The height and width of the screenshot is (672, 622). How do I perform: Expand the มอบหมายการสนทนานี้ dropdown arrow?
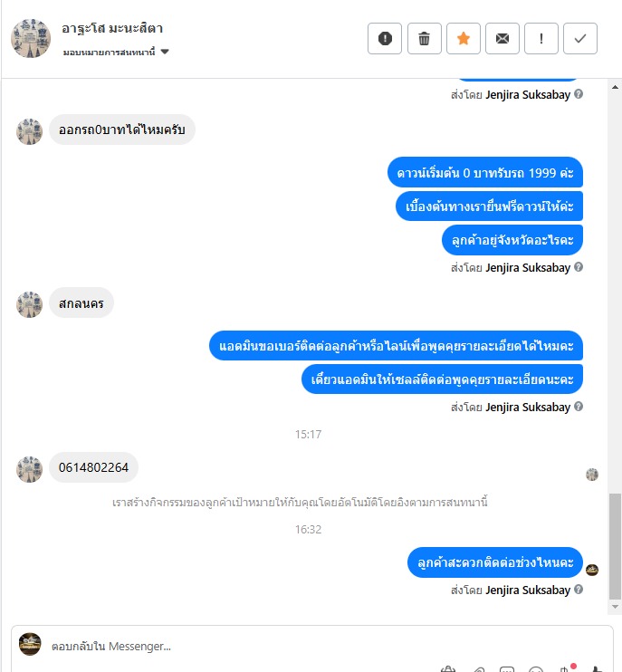tap(165, 52)
